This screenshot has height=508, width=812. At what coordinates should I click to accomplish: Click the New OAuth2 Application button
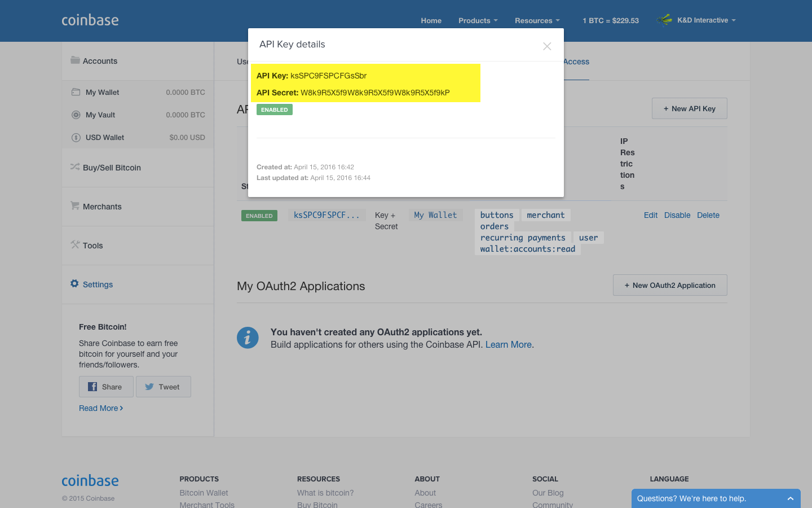pos(670,285)
